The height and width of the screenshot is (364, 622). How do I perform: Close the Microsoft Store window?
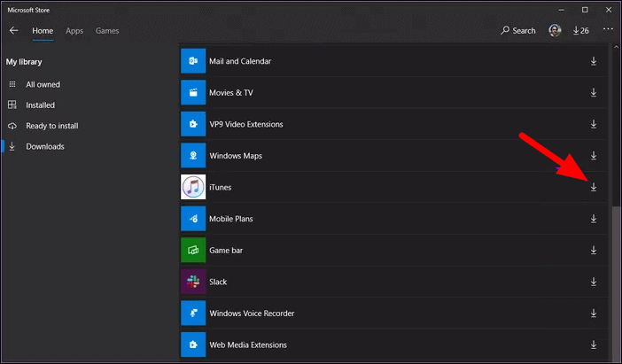click(x=609, y=10)
